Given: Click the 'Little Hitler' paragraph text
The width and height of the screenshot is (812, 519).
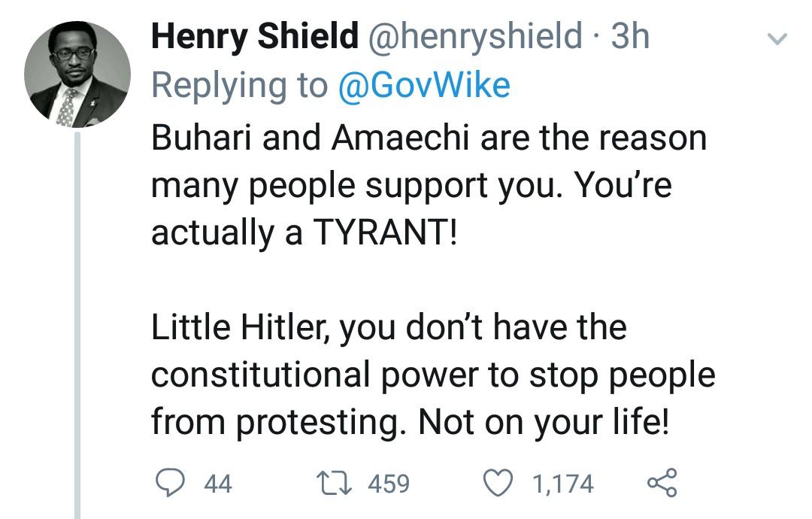Looking at the screenshot, I should pos(432,375).
